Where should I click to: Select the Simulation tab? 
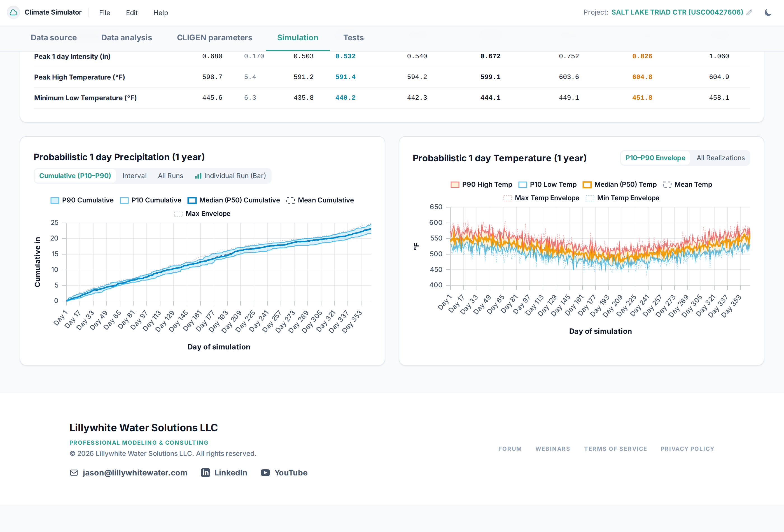click(x=298, y=38)
